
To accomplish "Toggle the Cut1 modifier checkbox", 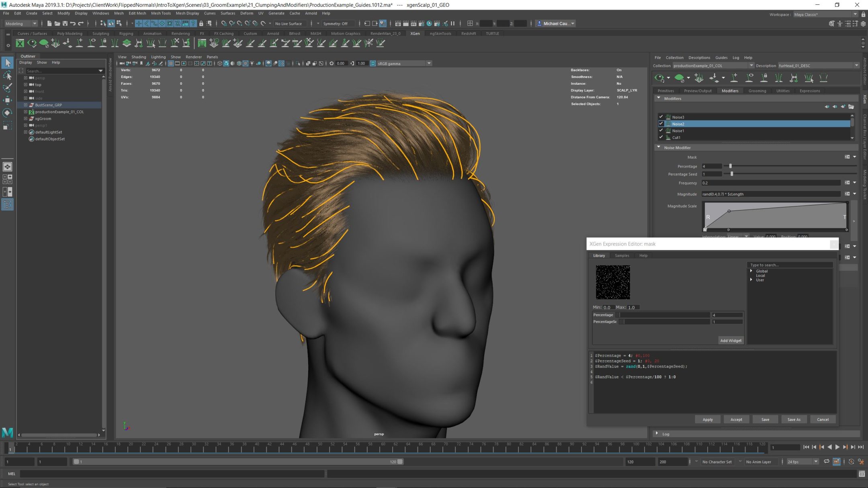I will 661,137.
